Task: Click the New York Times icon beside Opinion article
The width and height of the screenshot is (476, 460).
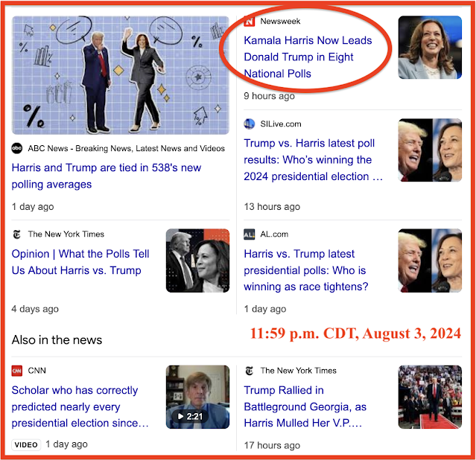Action: click(17, 234)
